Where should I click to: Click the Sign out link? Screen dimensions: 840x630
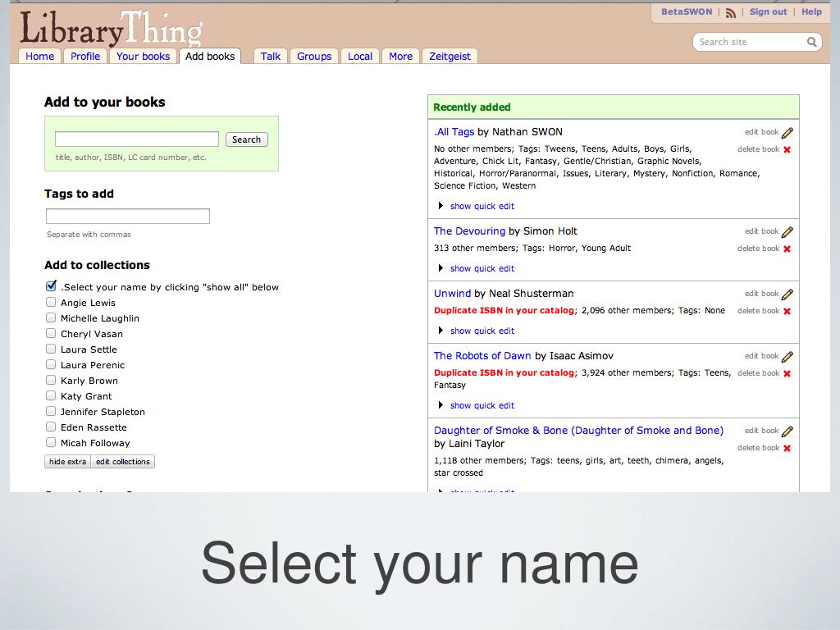coord(768,11)
